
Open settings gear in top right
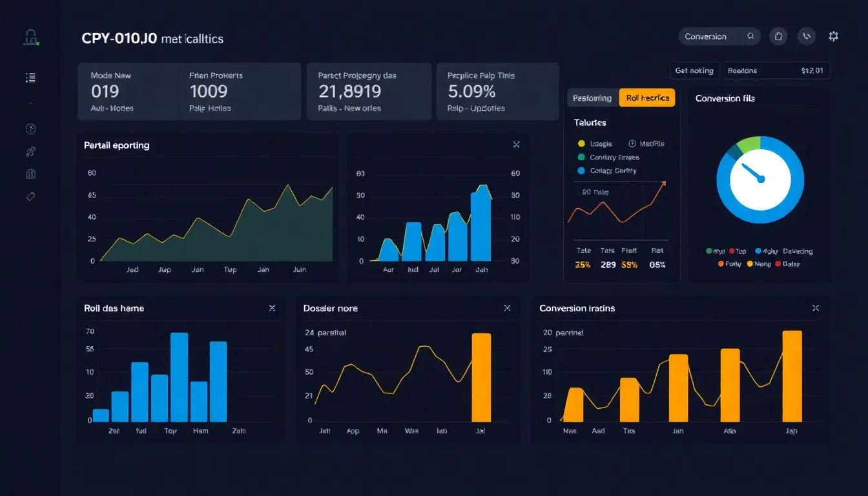tap(833, 37)
